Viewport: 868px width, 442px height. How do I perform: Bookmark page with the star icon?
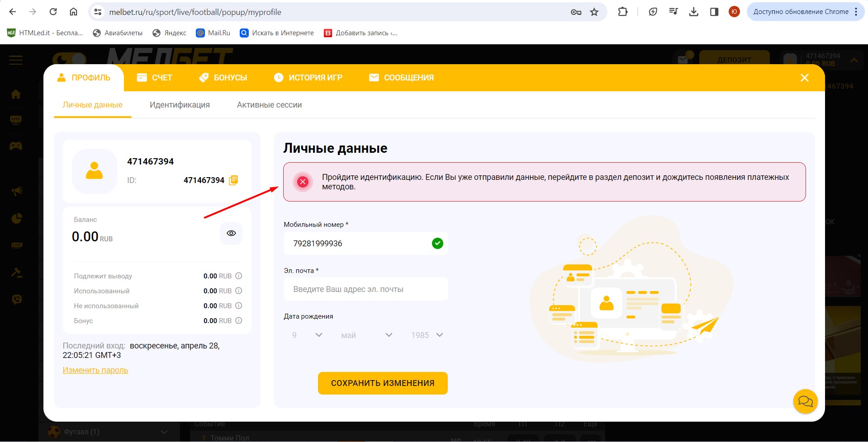click(594, 12)
